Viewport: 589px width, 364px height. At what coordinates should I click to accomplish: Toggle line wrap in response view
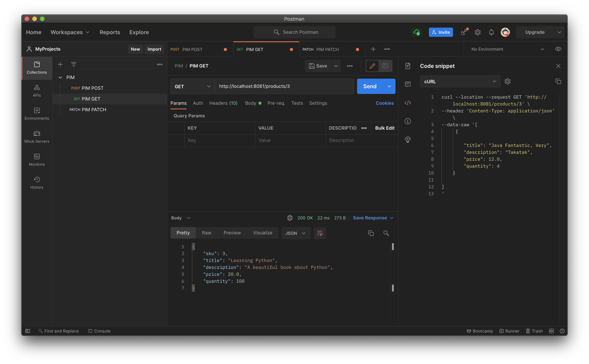tap(320, 233)
